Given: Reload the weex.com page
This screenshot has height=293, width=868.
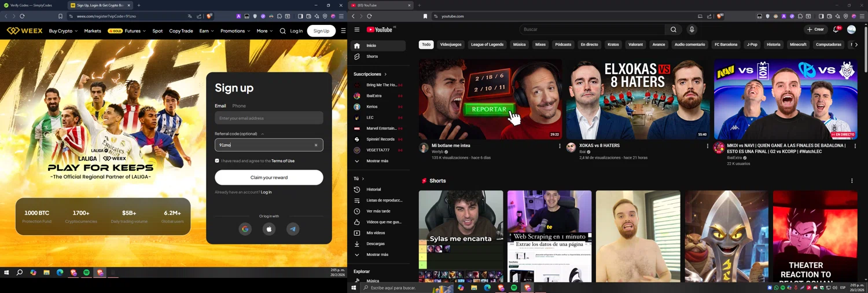Looking at the screenshot, I should pyautogui.click(x=22, y=16).
